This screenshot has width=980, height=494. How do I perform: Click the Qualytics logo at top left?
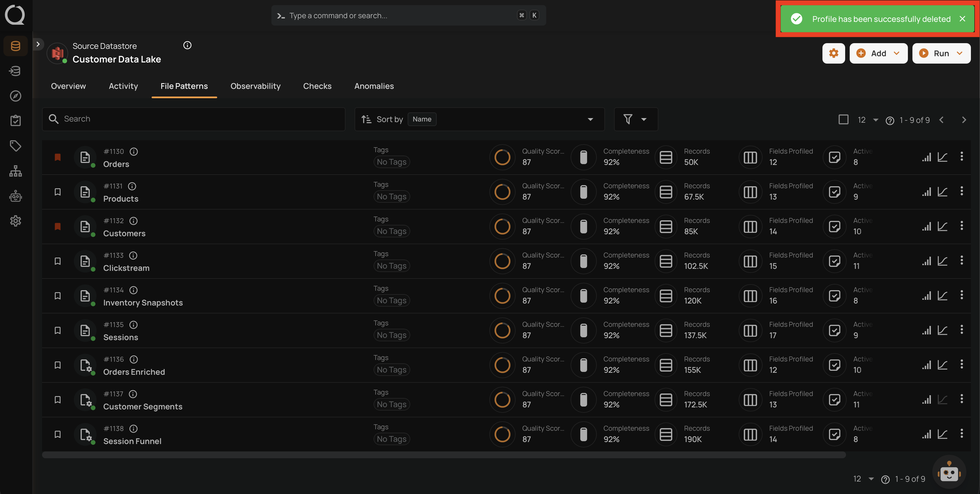(x=15, y=15)
